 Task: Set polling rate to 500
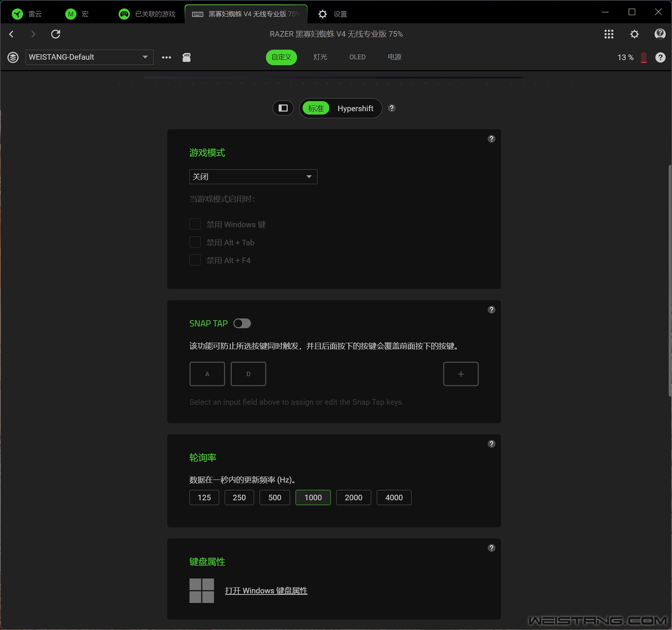click(275, 497)
